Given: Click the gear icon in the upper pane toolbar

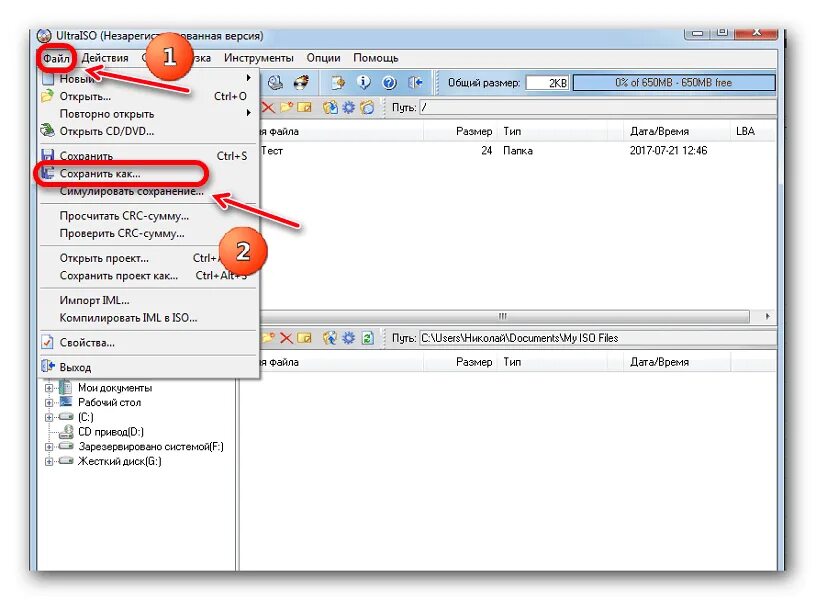Looking at the screenshot, I should click(348, 107).
